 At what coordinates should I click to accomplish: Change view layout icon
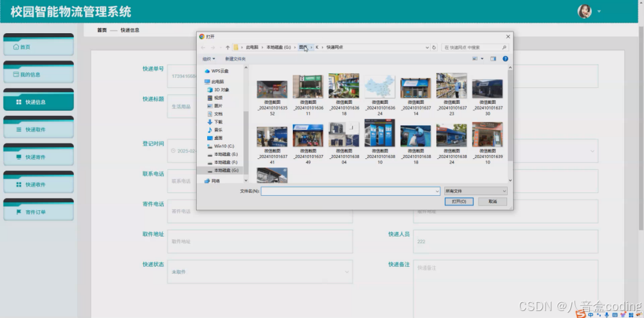tap(475, 59)
